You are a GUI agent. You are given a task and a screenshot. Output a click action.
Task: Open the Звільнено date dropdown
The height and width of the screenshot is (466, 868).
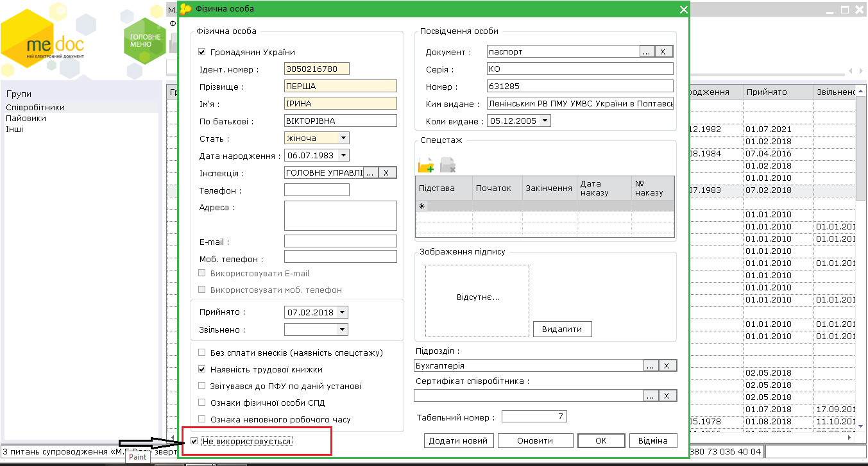pyautogui.click(x=343, y=329)
